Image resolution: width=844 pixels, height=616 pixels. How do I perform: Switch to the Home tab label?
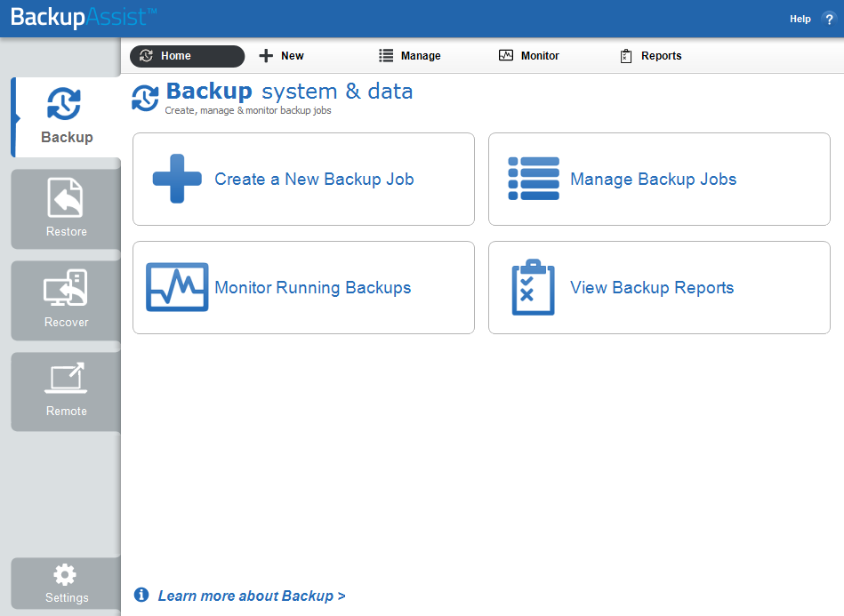[x=176, y=56]
